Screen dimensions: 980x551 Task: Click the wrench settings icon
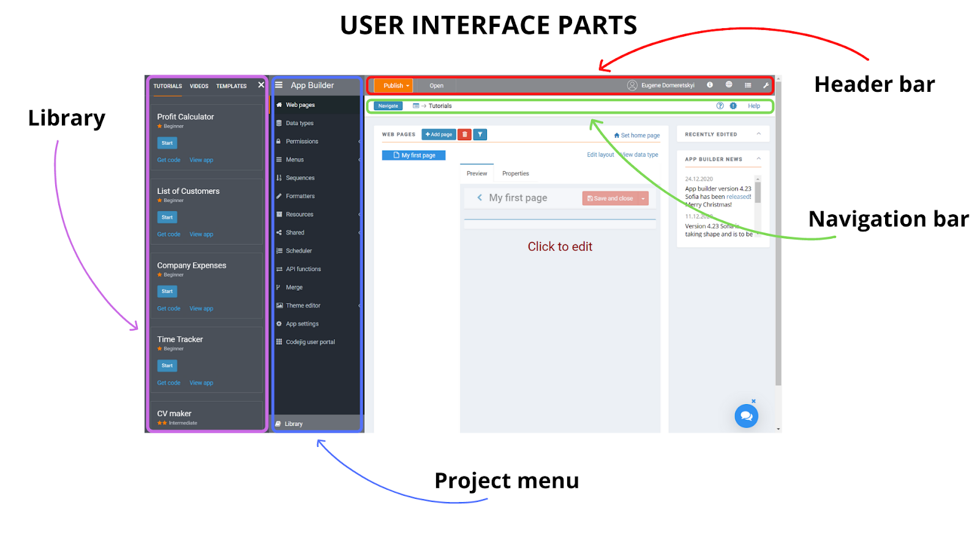766,85
